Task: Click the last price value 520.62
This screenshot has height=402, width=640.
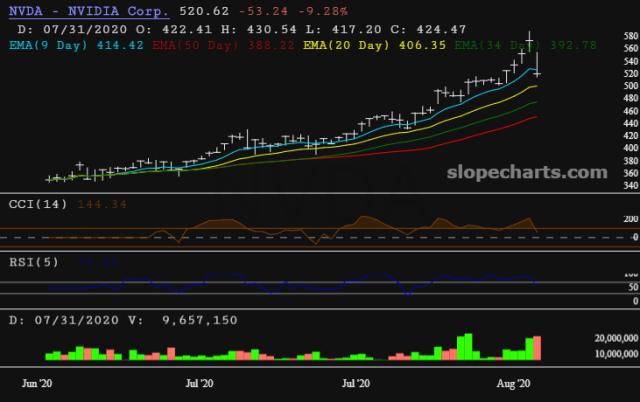Action: pos(204,11)
